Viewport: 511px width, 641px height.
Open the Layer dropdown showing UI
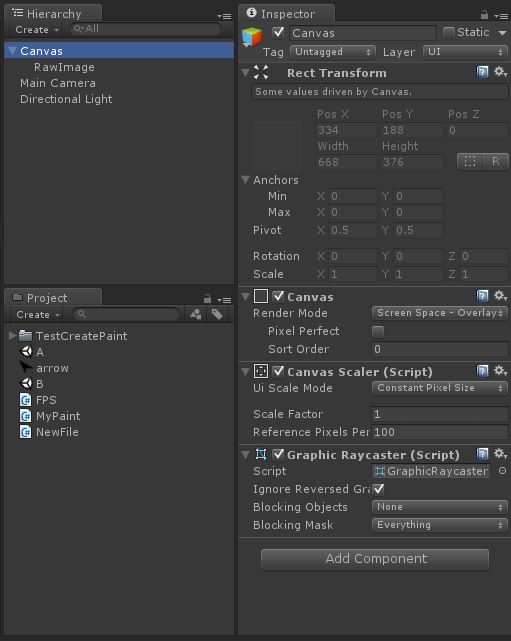coord(465,52)
